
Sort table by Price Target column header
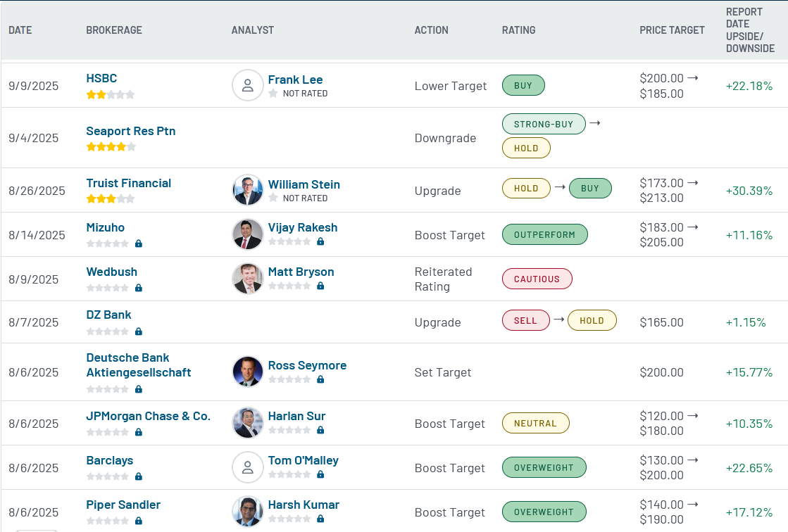[x=672, y=30]
